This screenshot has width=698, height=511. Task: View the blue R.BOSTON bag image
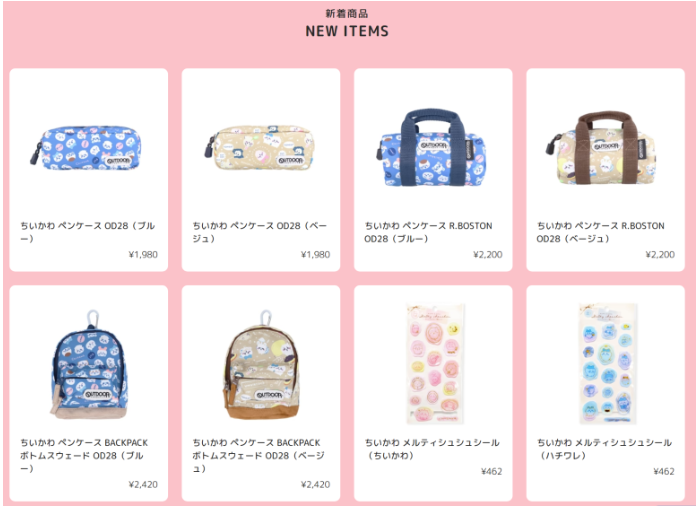click(431, 147)
